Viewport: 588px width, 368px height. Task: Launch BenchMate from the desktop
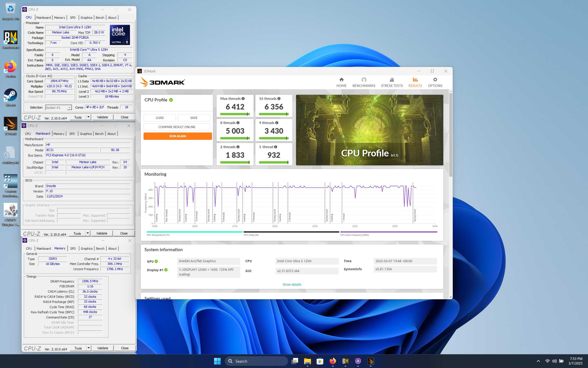(x=10, y=40)
